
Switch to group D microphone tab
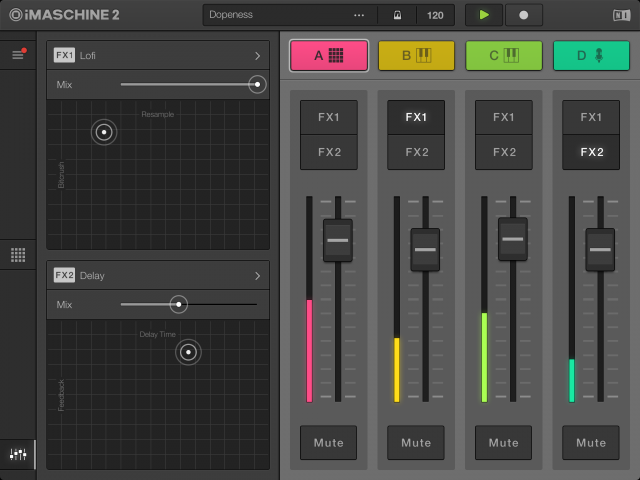[x=591, y=56]
